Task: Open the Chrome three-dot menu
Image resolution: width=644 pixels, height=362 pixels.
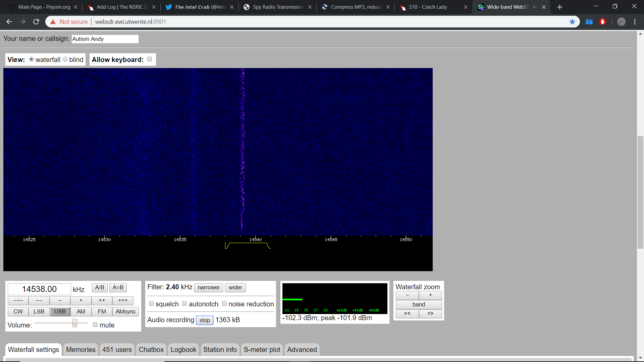Action: coord(635,22)
